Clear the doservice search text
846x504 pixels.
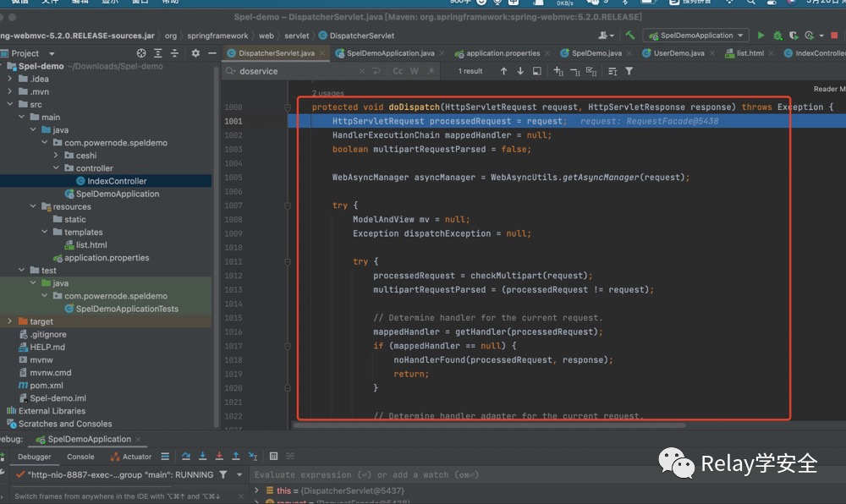click(x=361, y=71)
